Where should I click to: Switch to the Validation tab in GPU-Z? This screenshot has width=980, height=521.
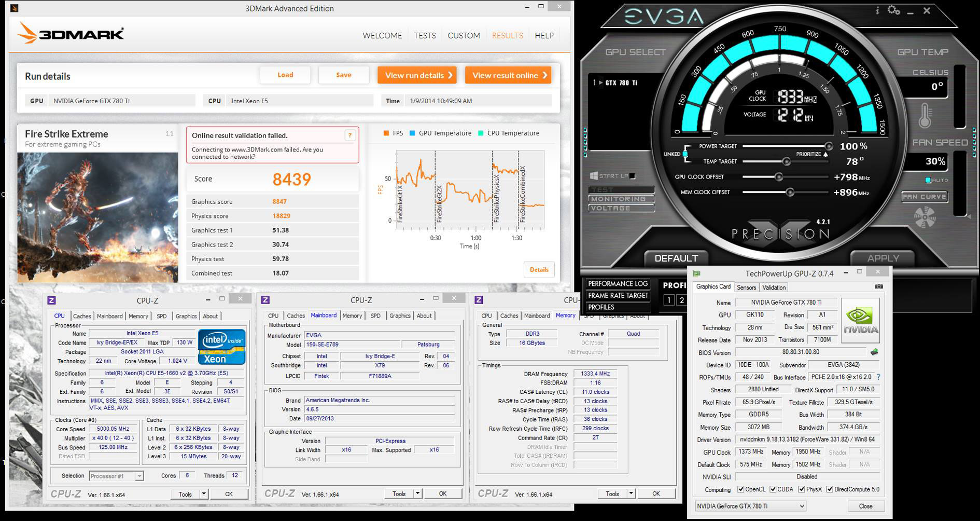[774, 287]
